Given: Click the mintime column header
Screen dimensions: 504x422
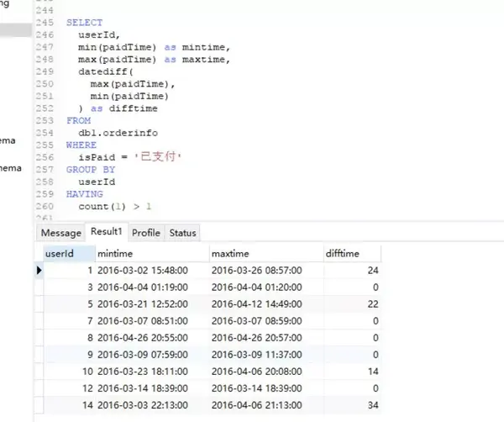Looking at the screenshot, I should click(152, 254).
